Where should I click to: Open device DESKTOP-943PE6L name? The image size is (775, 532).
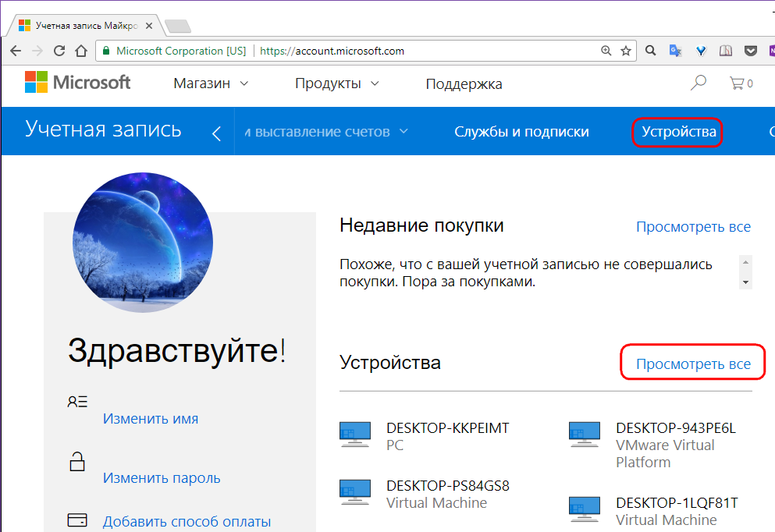tap(676, 428)
